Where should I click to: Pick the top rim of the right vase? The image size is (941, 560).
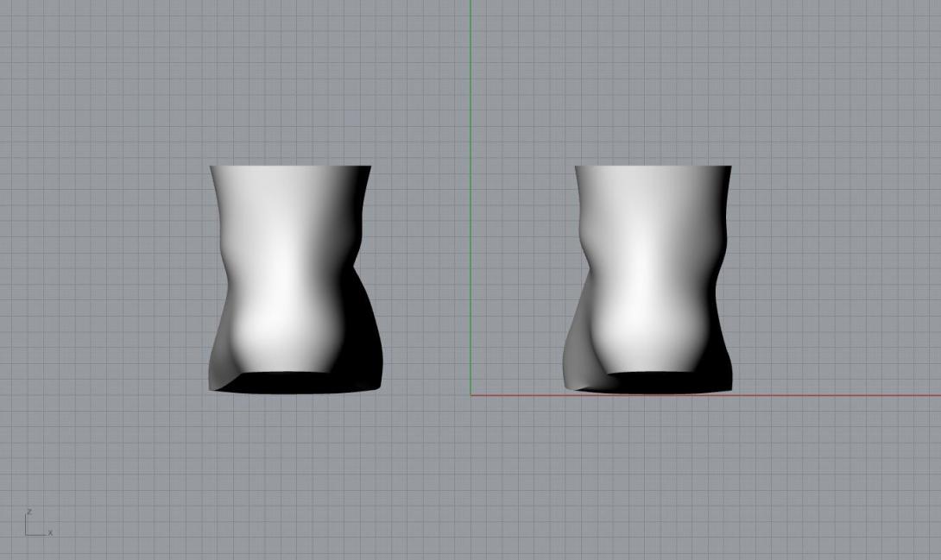[x=653, y=167]
